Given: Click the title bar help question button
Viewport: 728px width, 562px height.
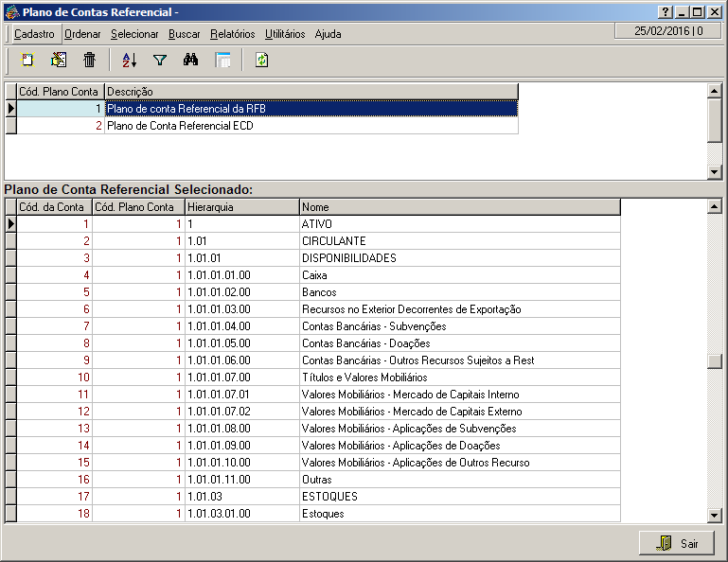Looking at the screenshot, I should 665,12.
